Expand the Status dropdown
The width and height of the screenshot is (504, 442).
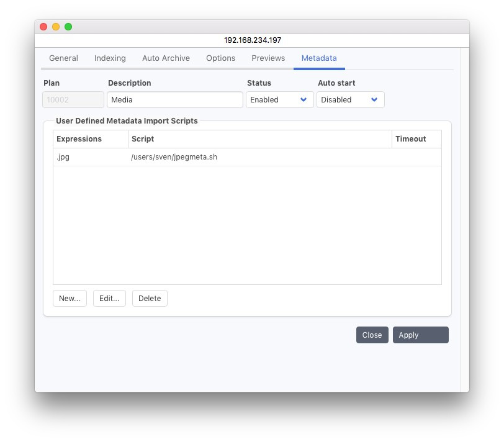tap(279, 100)
